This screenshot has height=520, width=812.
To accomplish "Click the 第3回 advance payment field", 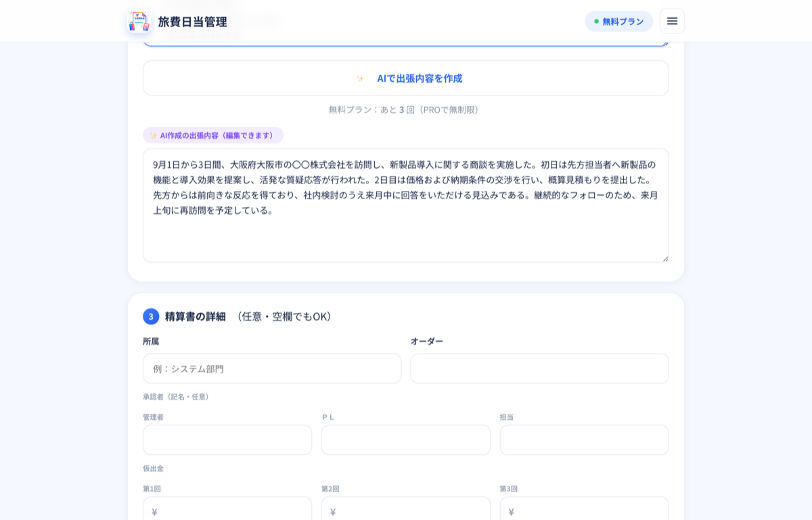I will (584, 509).
